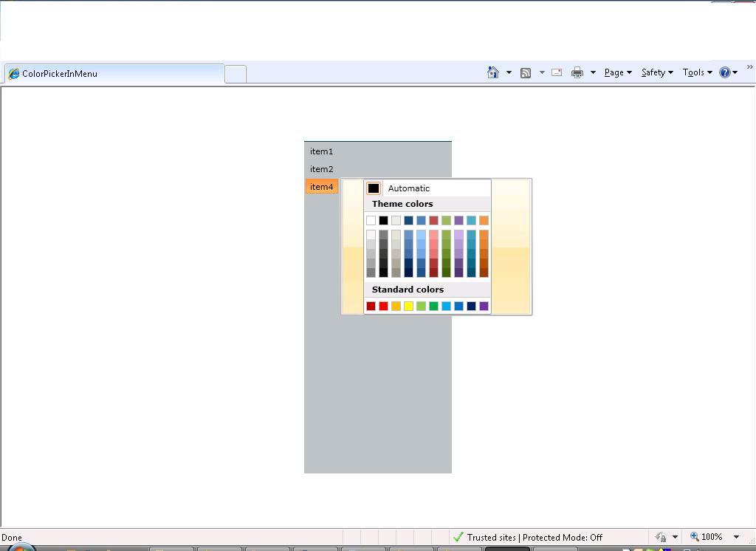This screenshot has height=551, width=756.
Task: Select the highlighted item4 entry
Action: click(322, 187)
